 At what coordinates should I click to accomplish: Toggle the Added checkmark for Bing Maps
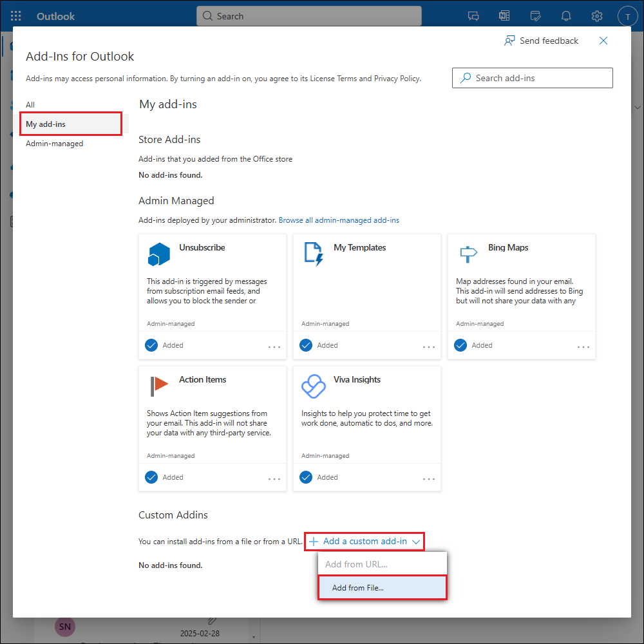460,345
